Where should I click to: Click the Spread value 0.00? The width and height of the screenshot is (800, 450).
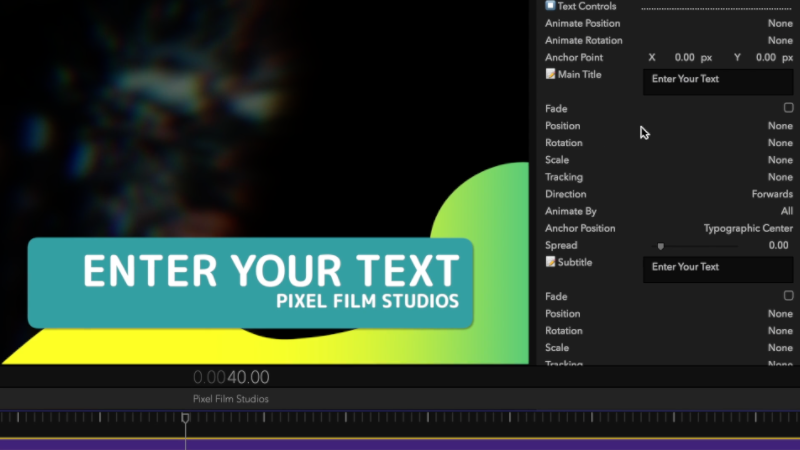tap(779, 245)
